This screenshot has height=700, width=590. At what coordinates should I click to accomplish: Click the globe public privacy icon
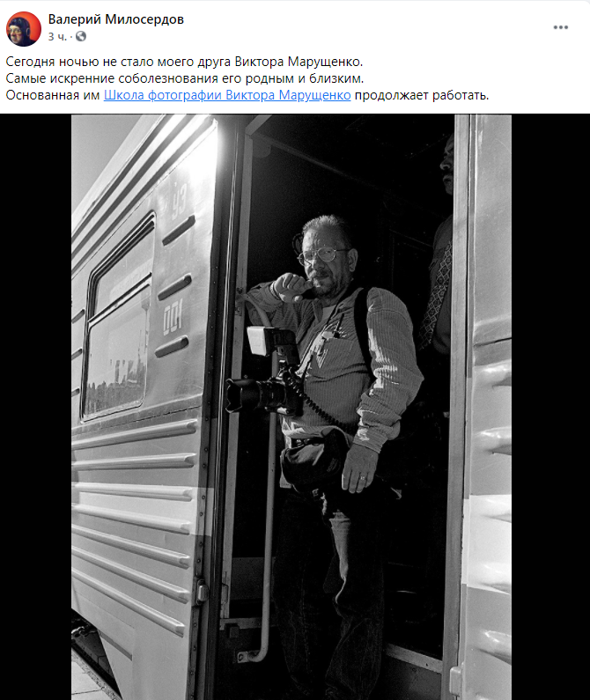tap(81, 36)
